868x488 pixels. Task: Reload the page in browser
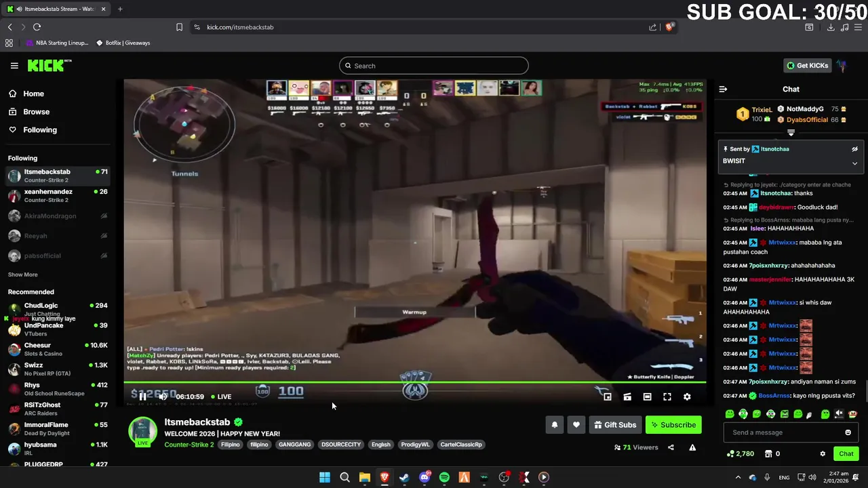pyautogui.click(x=37, y=27)
